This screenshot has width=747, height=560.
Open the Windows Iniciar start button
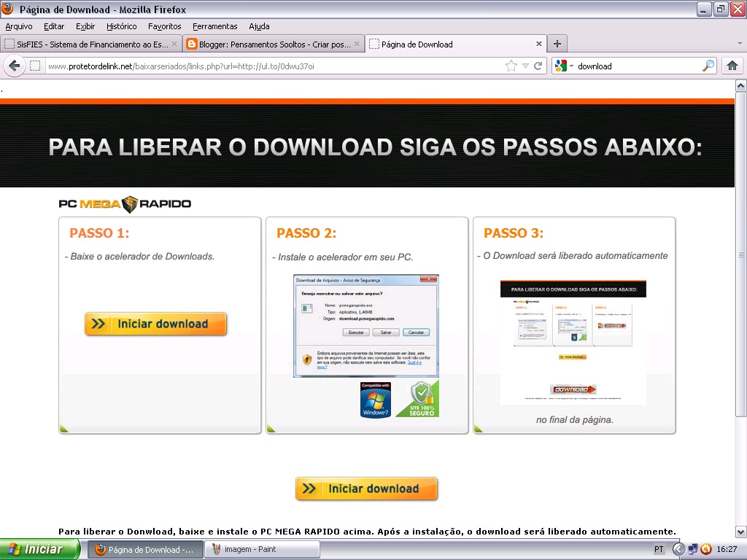[x=40, y=549]
